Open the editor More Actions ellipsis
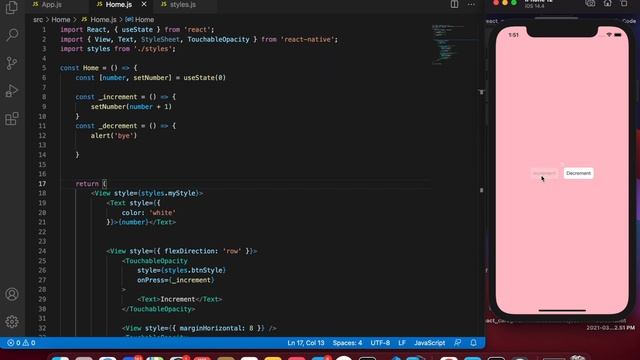This screenshot has height=360, width=640. pos(471,4)
